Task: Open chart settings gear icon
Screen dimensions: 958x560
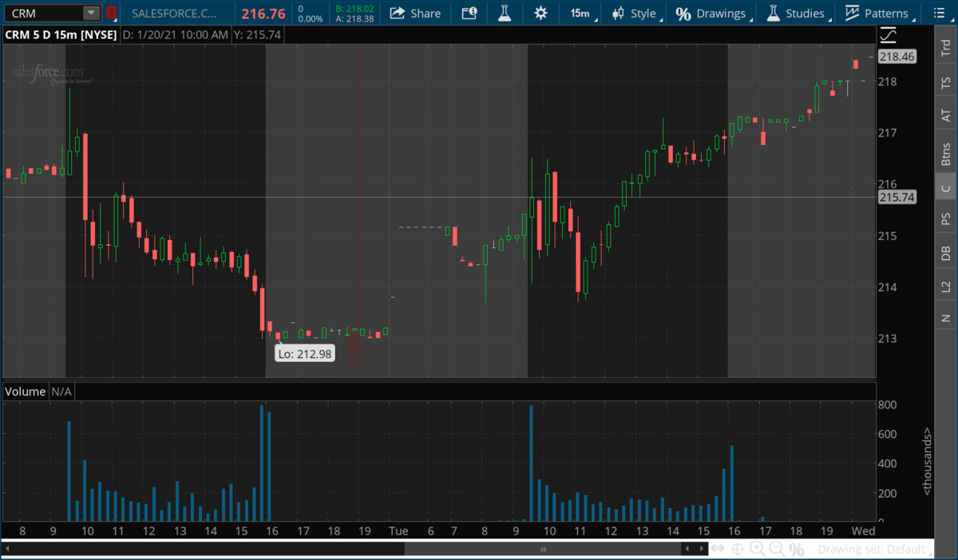Action: [540, 13]
